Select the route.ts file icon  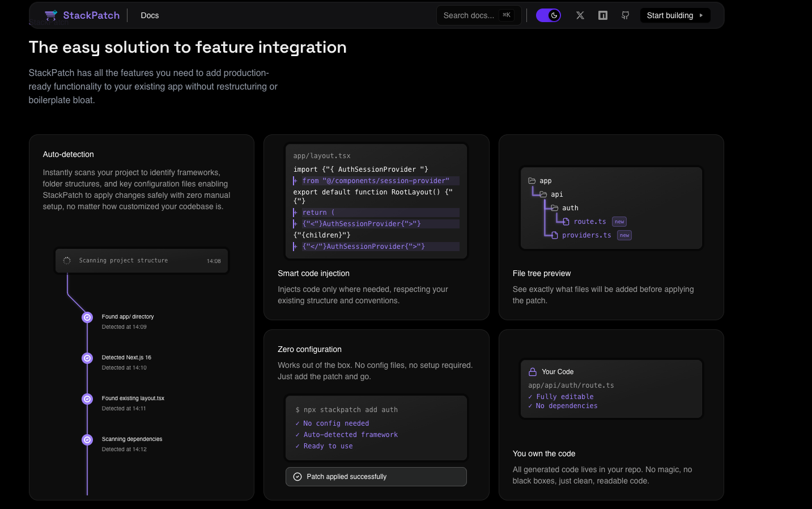(x=566, y=221)
